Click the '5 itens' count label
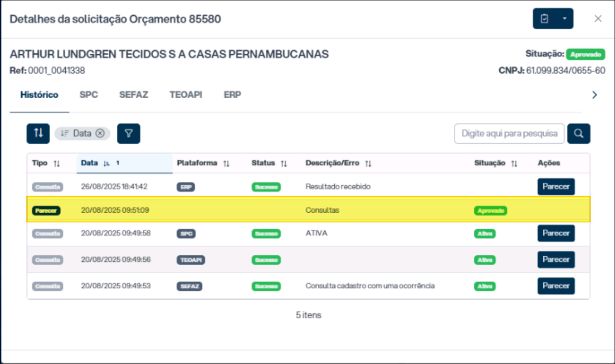Viewport: 615px width, 364px height. 308,315
